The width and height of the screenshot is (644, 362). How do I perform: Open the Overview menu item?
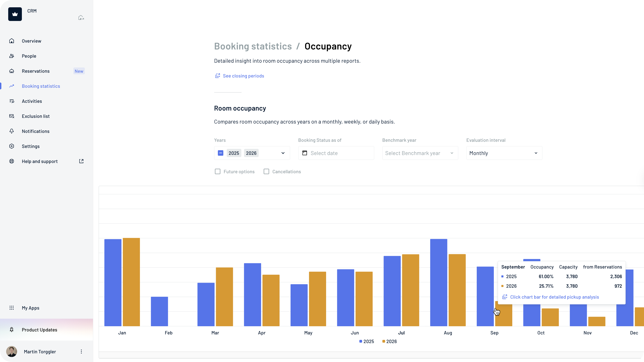pos(46,41)
